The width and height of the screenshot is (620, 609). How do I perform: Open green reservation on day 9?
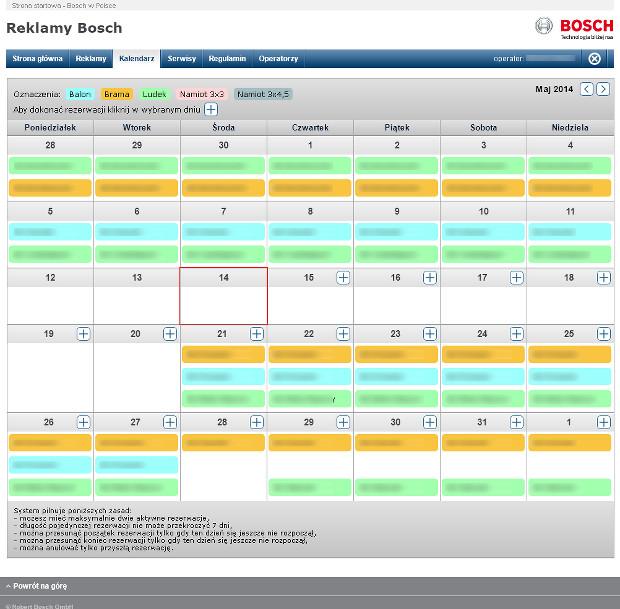[397, 254]
